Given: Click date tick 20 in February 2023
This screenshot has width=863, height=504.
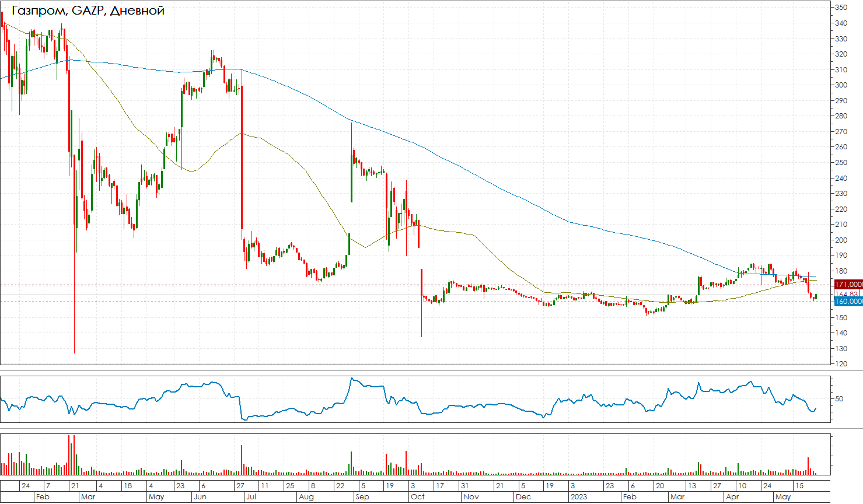Looking at the screenshot, I should click(659, 486).
